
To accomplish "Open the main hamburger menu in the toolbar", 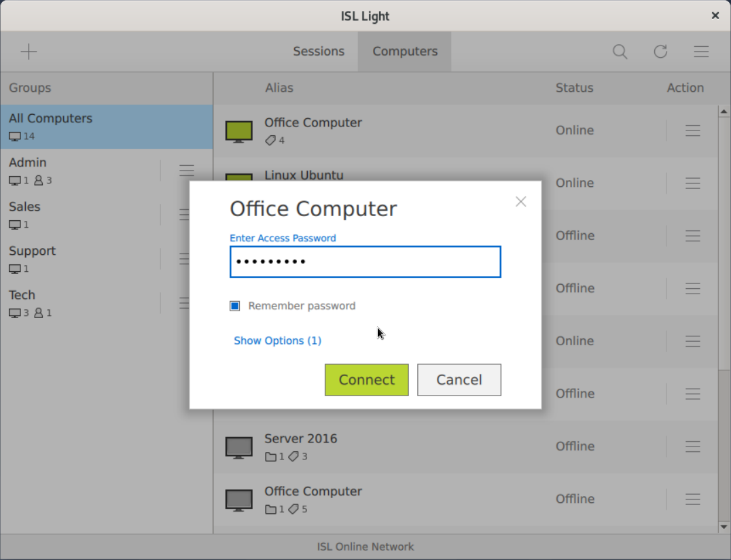I will pyautogui.click(x=701, y=52).
